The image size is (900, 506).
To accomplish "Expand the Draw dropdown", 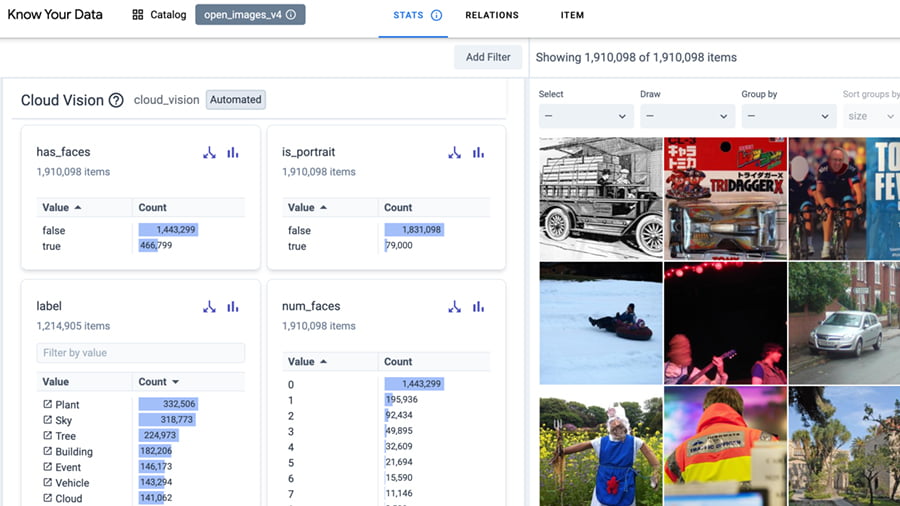I will point(686,116).
